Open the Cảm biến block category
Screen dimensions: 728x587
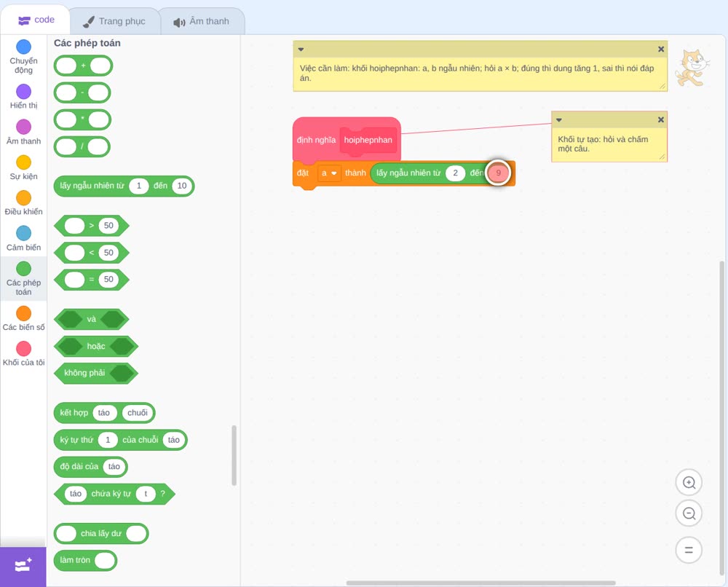point(24,239)
